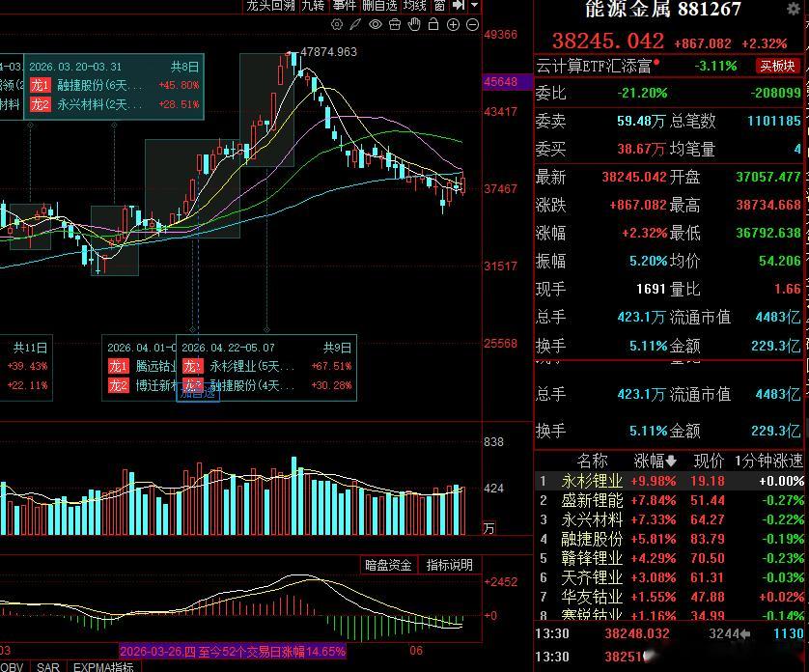Click the 名称 column header
Screen dimensions: 809x672
pyautogui.click(x=592, y=461)
